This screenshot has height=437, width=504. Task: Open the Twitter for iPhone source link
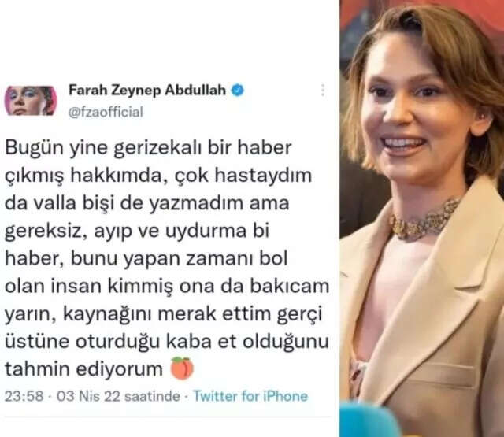(250, 396)
